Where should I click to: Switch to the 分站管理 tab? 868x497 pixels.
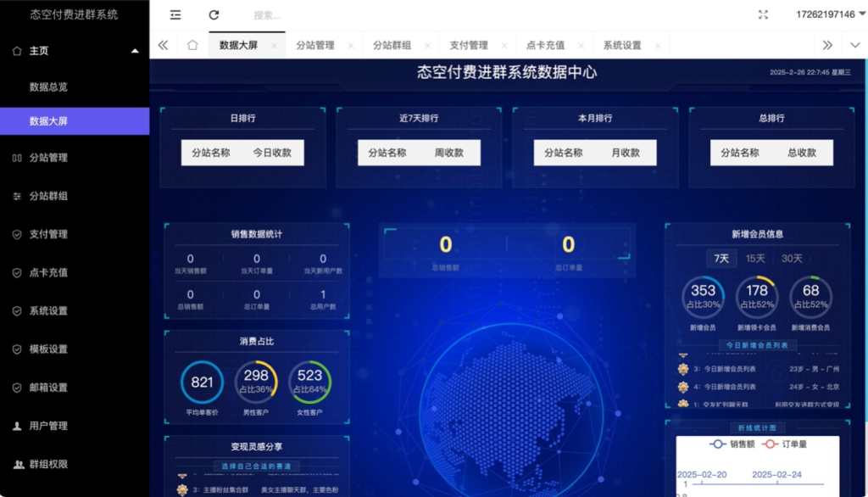click(315, 46)
